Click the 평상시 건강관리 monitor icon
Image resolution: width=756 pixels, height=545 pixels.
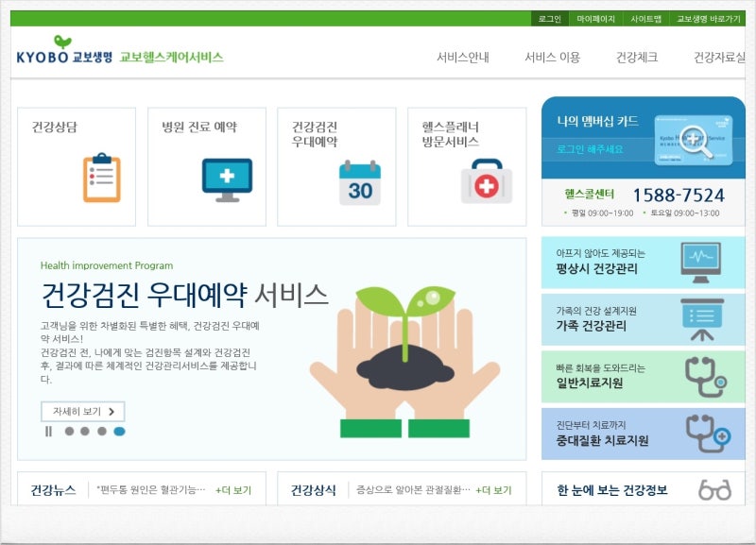click(701, 263)
